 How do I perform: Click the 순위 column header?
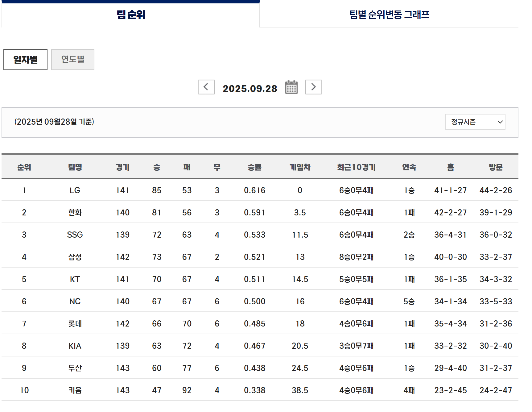pos(24,167)
